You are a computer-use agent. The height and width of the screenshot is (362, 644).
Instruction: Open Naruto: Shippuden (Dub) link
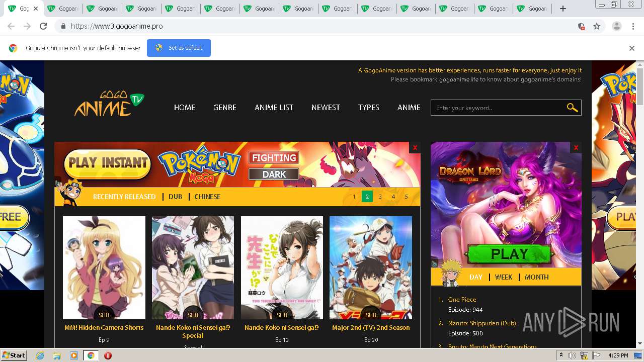click(482, 323)
